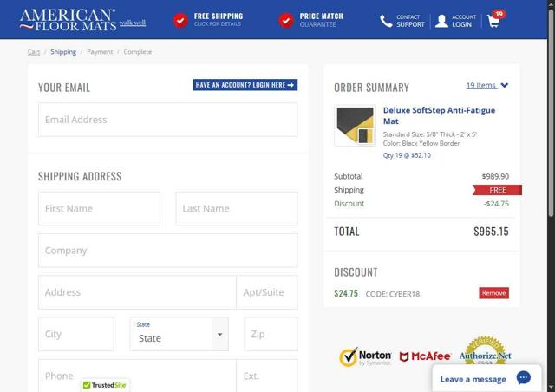Viewport: 555px width, 392px height.
Task: Click the green $24.75 discount amount
Action: click(346, 293)
